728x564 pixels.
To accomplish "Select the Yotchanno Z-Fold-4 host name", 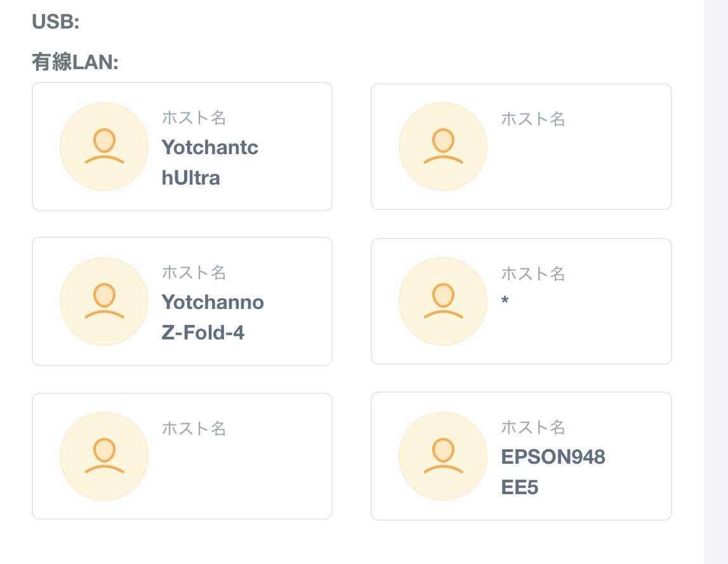I will click(x=212, y=317).
